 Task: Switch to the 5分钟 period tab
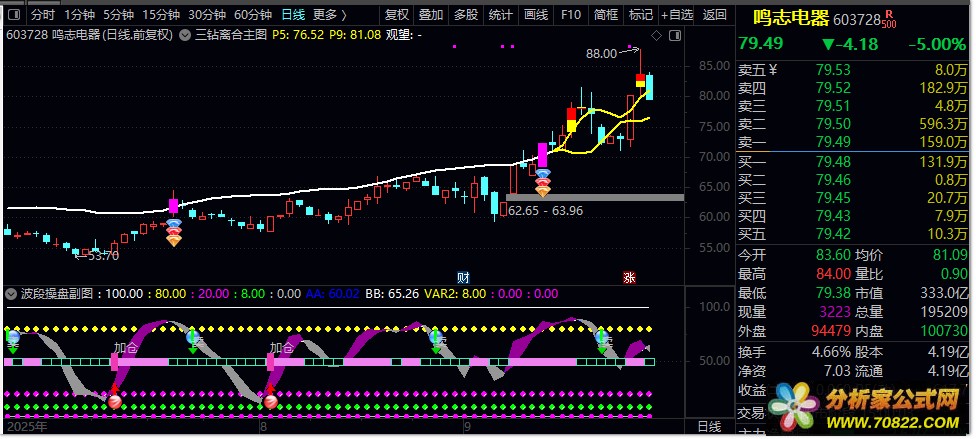(118, 14)
